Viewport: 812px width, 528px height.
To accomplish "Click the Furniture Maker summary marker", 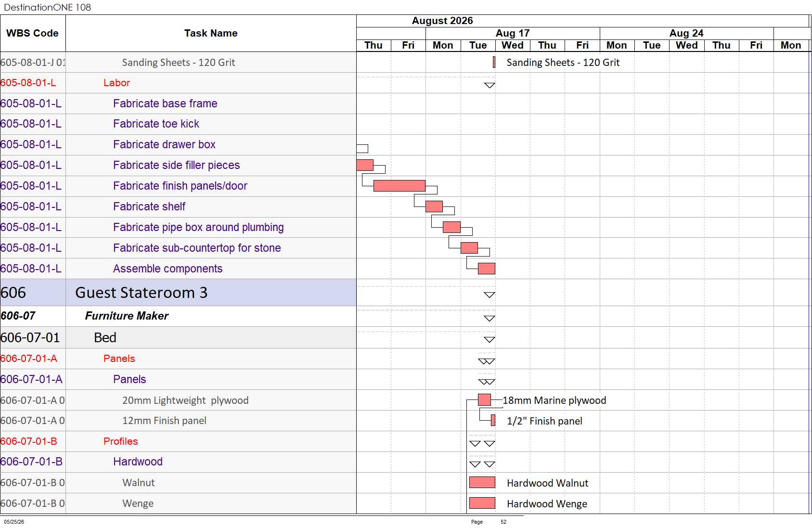I will point(490,319).
